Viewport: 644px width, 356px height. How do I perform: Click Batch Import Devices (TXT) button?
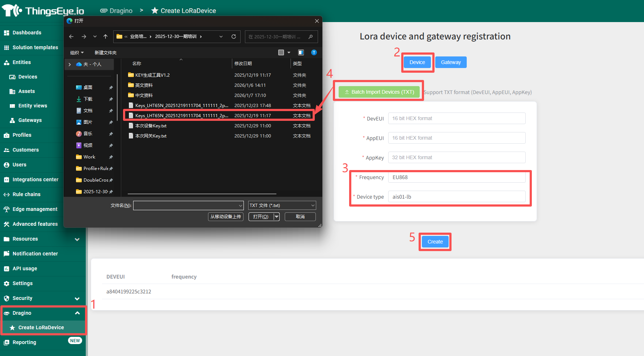point(379,92)
